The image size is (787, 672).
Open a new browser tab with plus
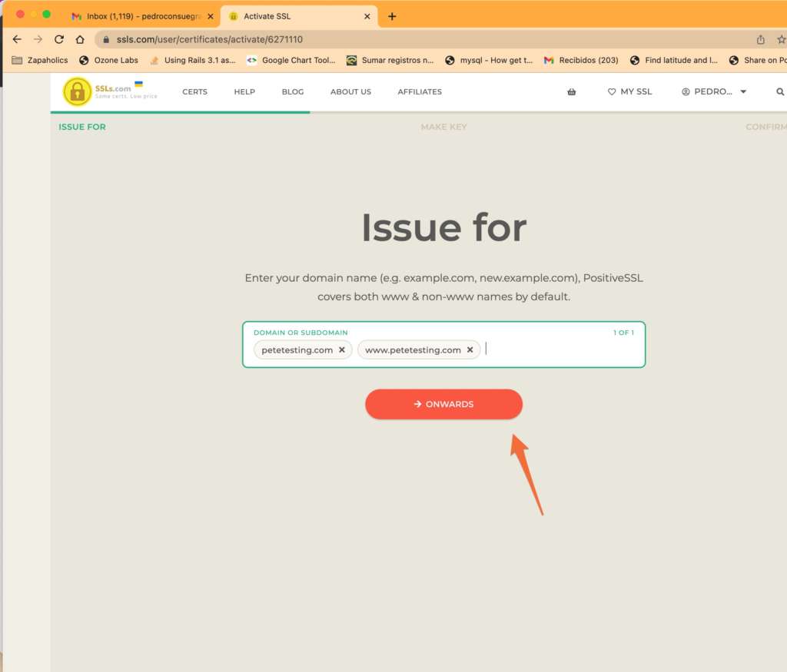click(392, 16)
